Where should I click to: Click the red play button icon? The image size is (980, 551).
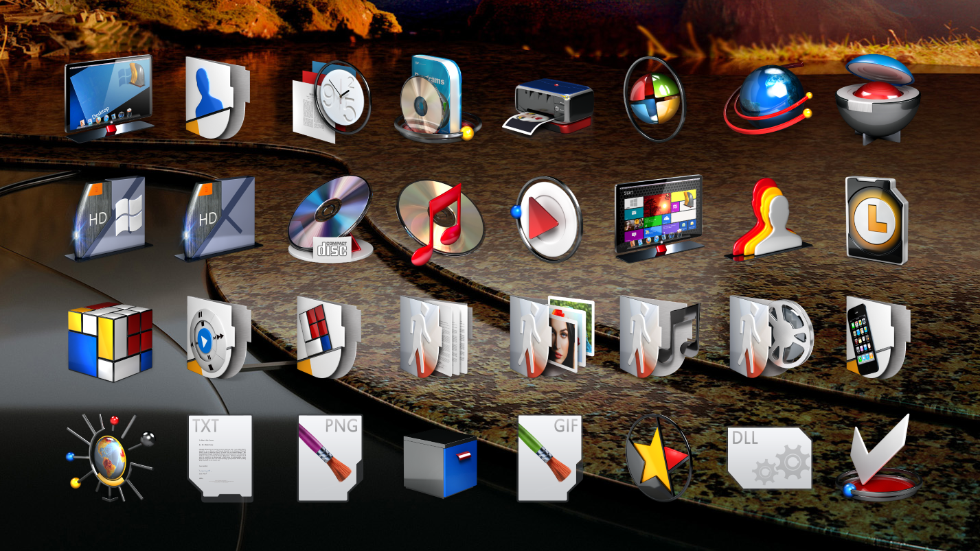coord(547,219)
